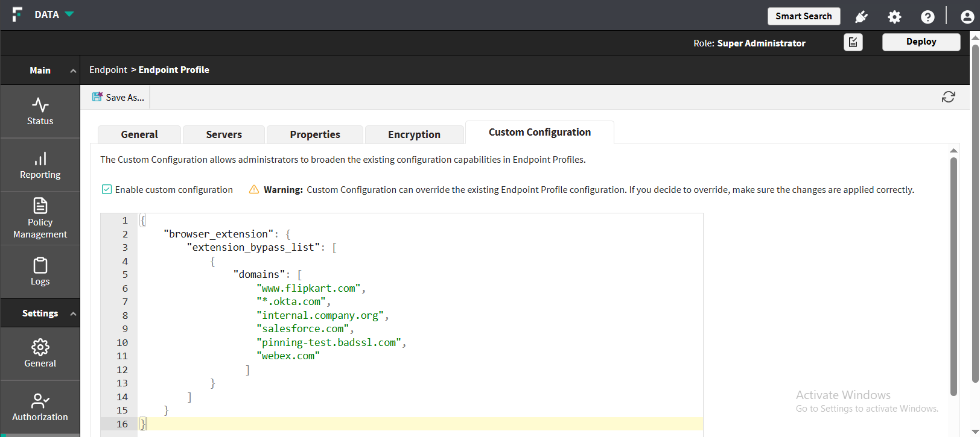980x437 pixels.
Task: Click the Smart Search button
Action: [x=803, y=16]
